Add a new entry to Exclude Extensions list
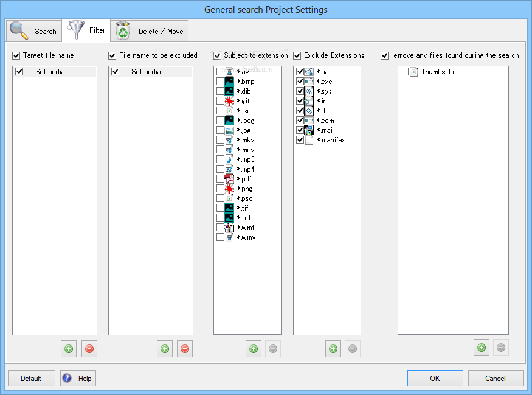 pyautogui.click(x=333, y=349)
